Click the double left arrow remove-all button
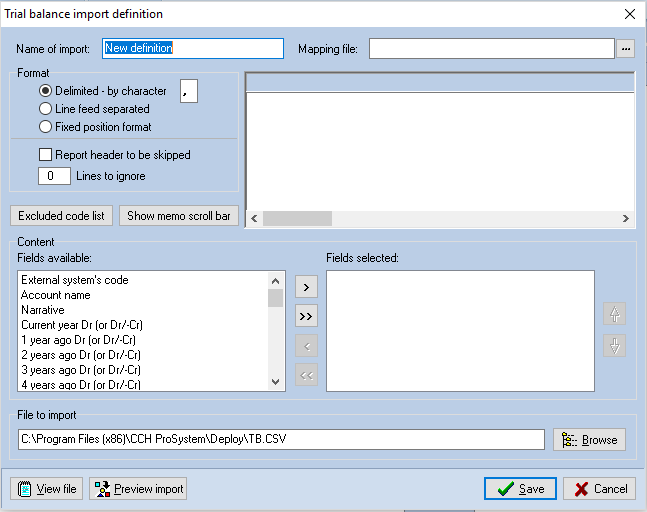This screenshot has height=512, width=647. tap(306, 375)
